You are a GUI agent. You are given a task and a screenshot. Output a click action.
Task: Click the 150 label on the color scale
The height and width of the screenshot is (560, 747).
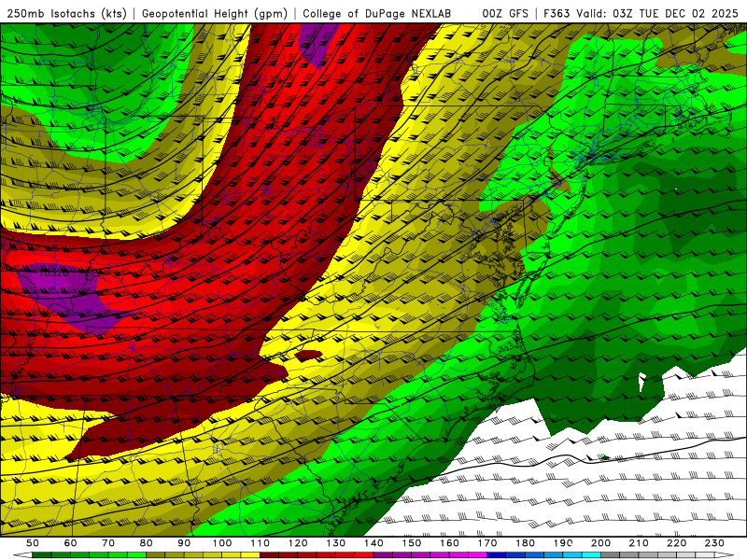click(411, 543)
